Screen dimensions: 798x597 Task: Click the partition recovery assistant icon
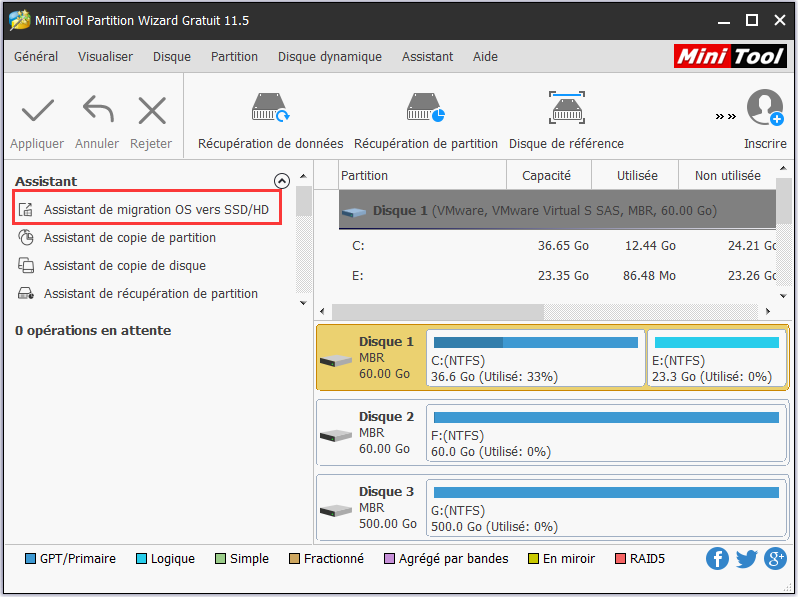click(25, 293)
